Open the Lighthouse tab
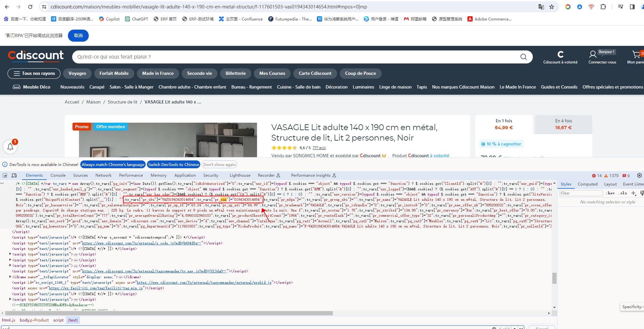The width and height of the screenshot is (644, 329). point(240,175)
